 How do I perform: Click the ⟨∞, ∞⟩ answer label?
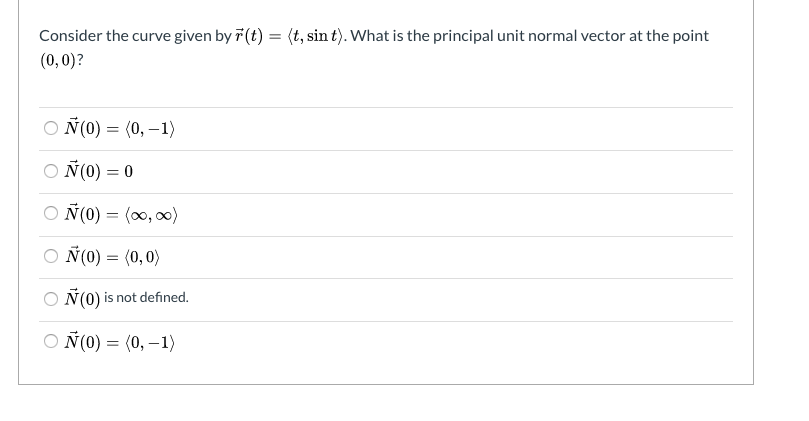coord(121,213)
